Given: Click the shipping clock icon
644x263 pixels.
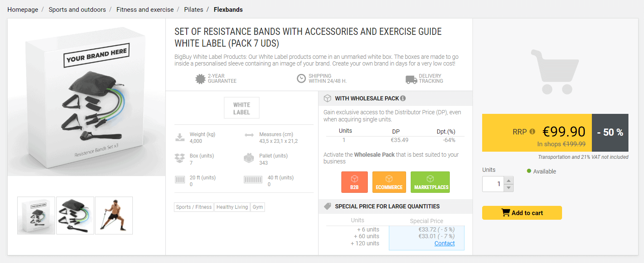Looking at the screenshot, I should pyautogui.click(x=301, y=79).
